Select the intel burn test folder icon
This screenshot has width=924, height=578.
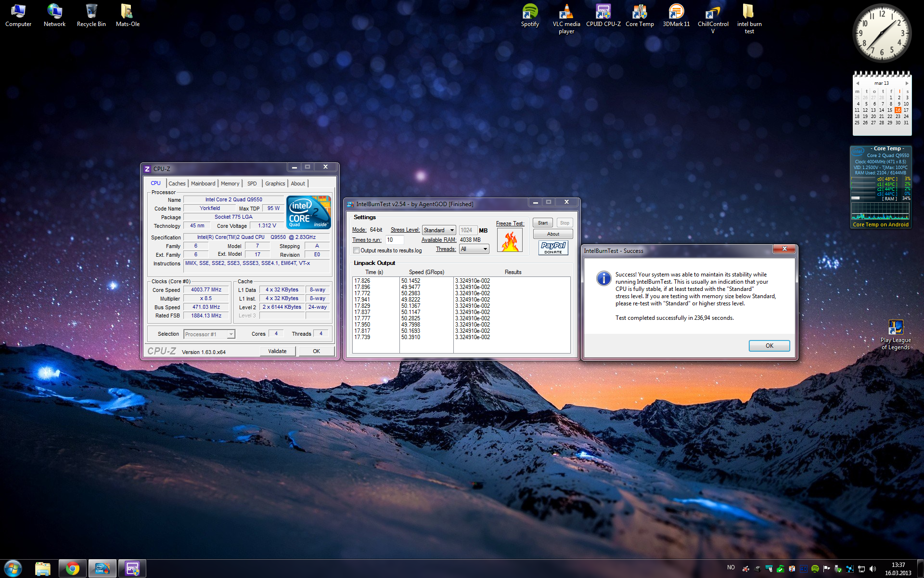[x=749, y=19]
